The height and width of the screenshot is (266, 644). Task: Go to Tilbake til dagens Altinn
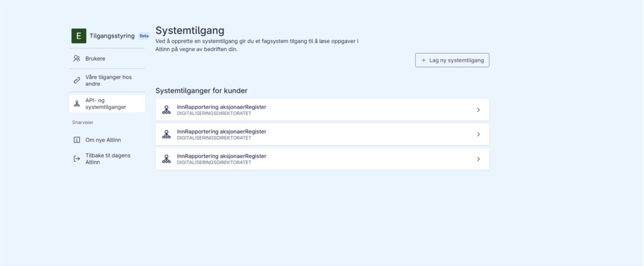(108, 159)
